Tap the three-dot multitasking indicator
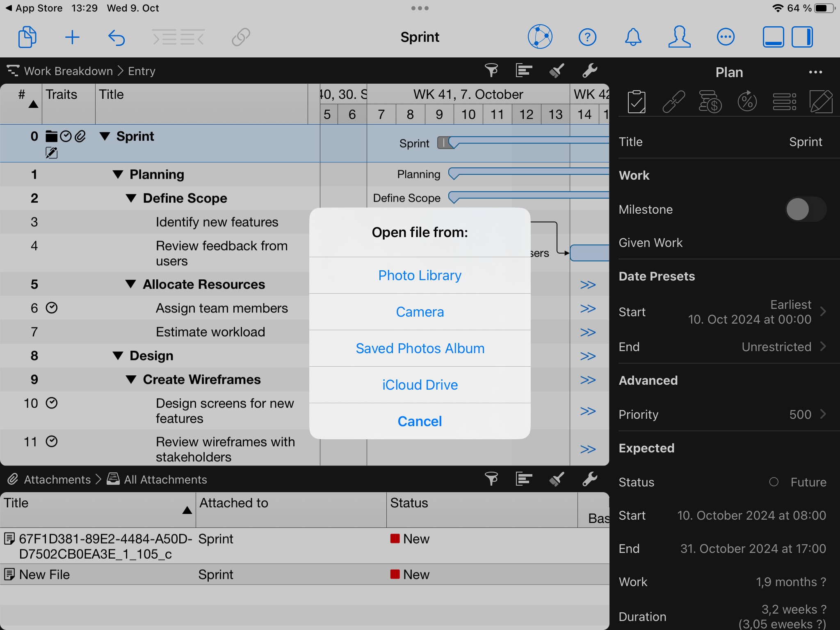This screenshot has height=630, width=840. [420, 8]
